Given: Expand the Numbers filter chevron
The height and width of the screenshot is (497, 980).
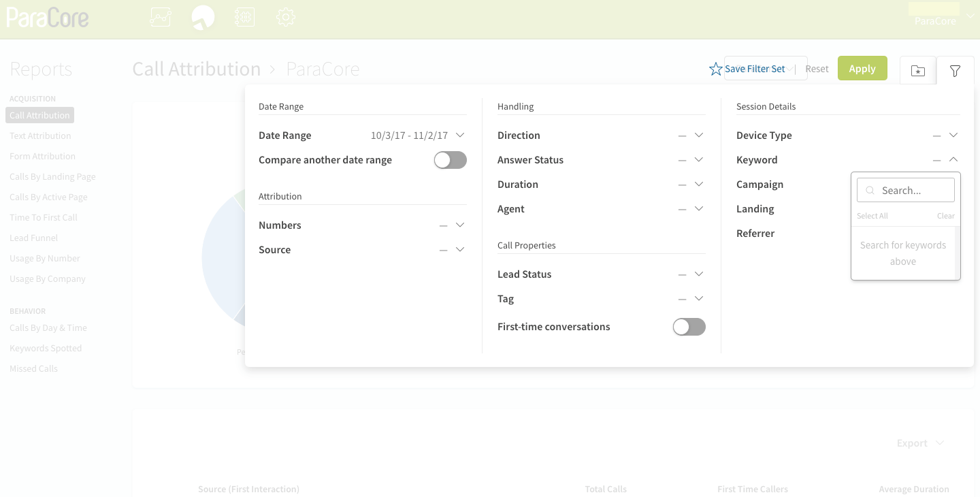Looking at the screenshot, I should coord(460,225).
